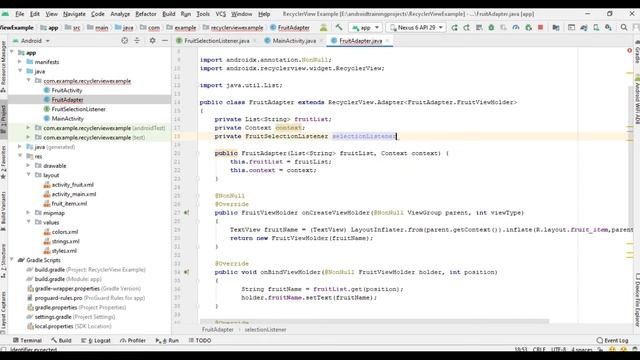
Task: Open the File menu
Action: [20, 14]
